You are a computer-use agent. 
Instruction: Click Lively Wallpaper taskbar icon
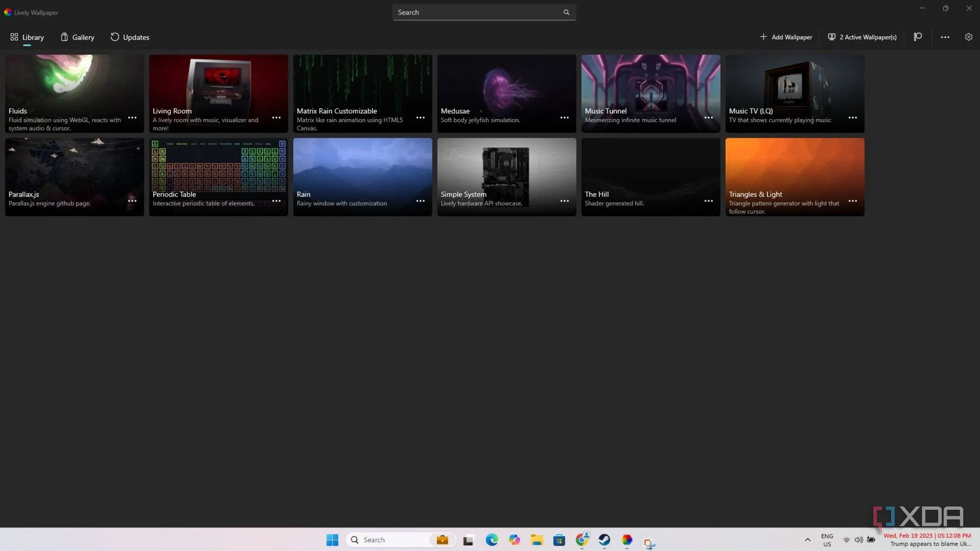[x=627, y=540]
